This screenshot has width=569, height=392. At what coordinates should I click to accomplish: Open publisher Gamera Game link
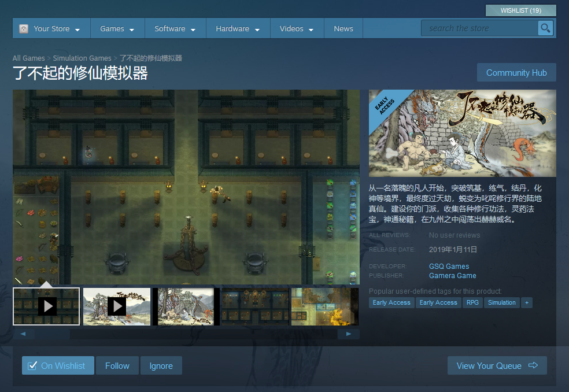pyautogui.click(x=453, y=275)
